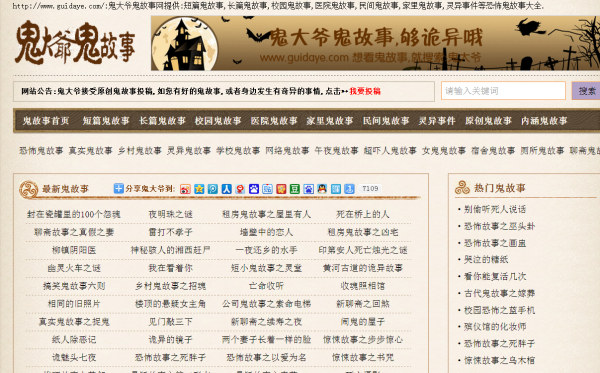The image size is (600, 373).
Task: Open 内涵鬼故事 navigation item
Action: tap(544, 121)
